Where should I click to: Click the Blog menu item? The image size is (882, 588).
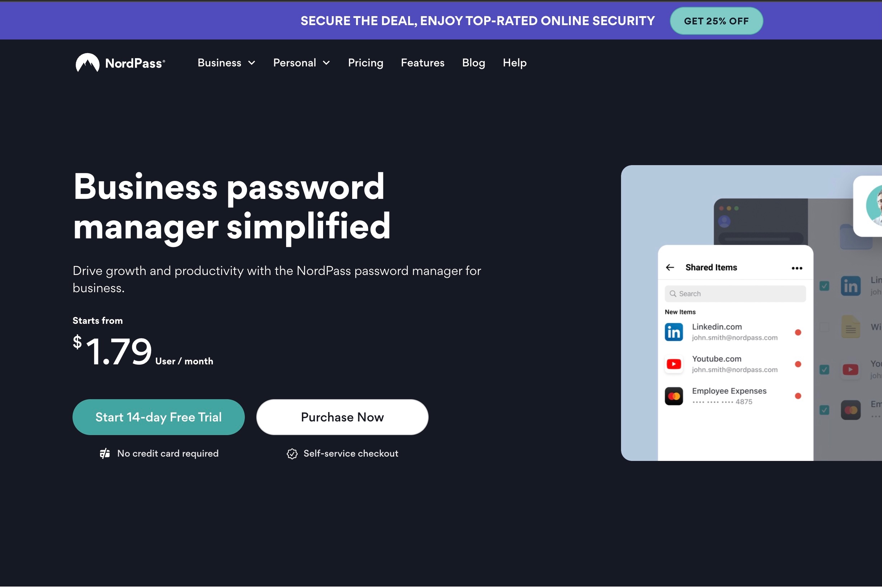tap(473, 62)
